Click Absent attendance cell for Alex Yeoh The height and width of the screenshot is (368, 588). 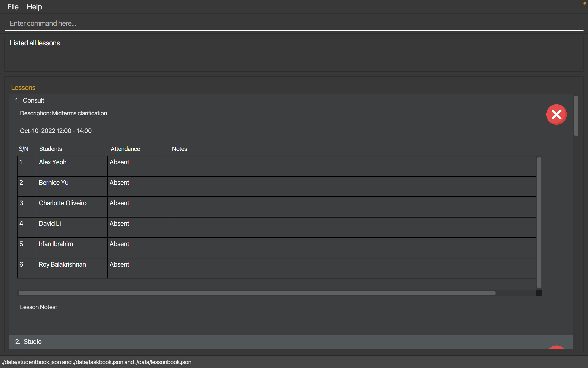click(138, 166)
